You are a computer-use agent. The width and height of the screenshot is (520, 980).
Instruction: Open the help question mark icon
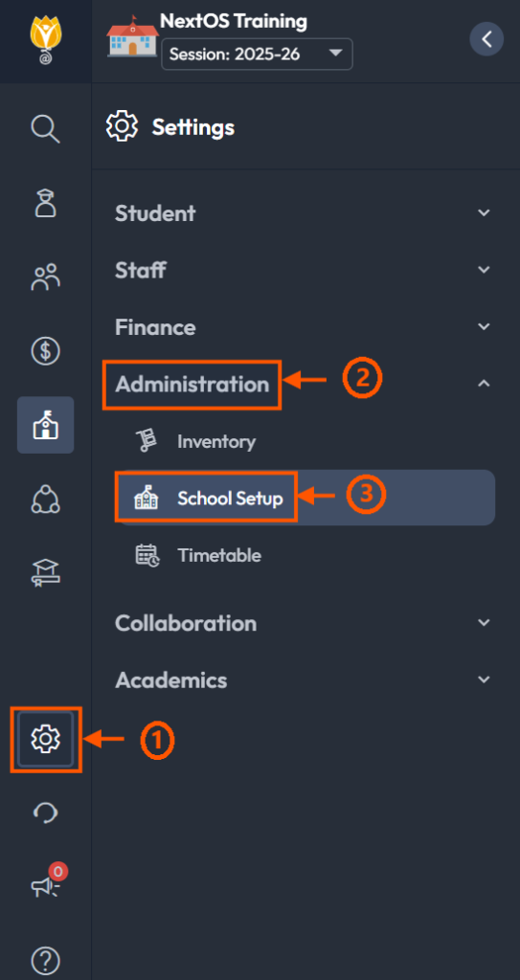45,960
